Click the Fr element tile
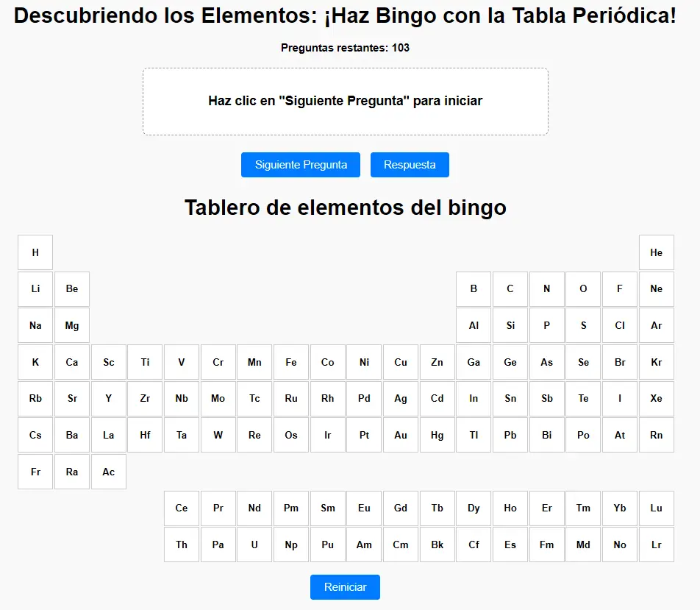The height and width of the screenshot is (610, 700). (35, 472)
